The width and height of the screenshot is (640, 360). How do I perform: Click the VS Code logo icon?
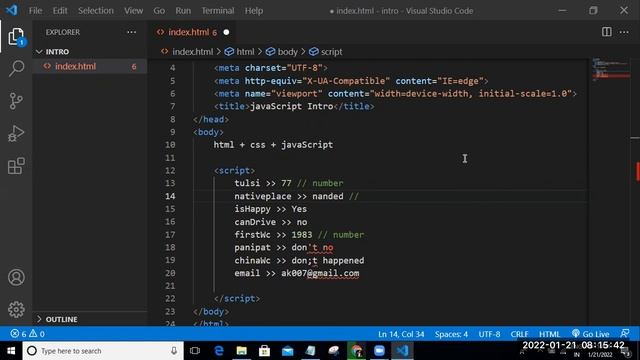11,10
